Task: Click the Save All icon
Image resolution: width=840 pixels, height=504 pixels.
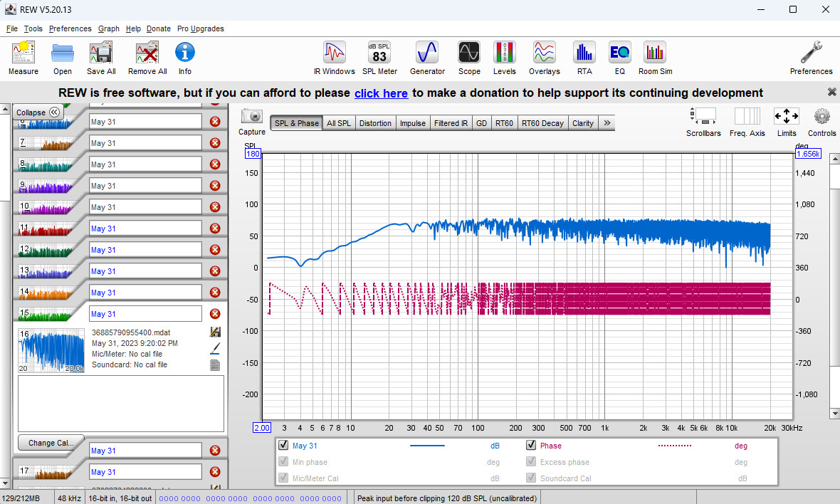Action: click(100, 53)
